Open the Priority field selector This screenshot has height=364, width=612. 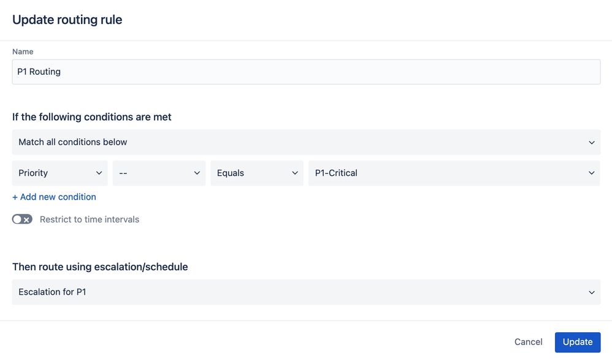click(x=59, y=173)
